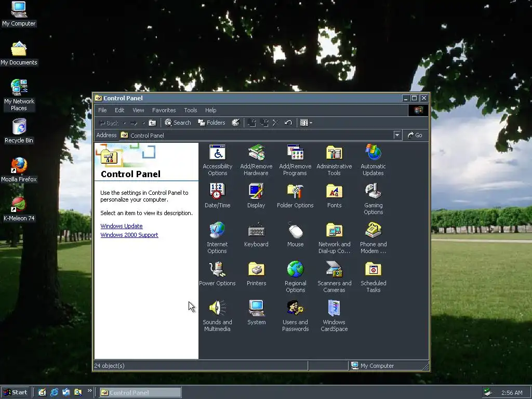Select the Fonts folder icon
Screen dimensions: 532x399
click(x=334, y=196)
